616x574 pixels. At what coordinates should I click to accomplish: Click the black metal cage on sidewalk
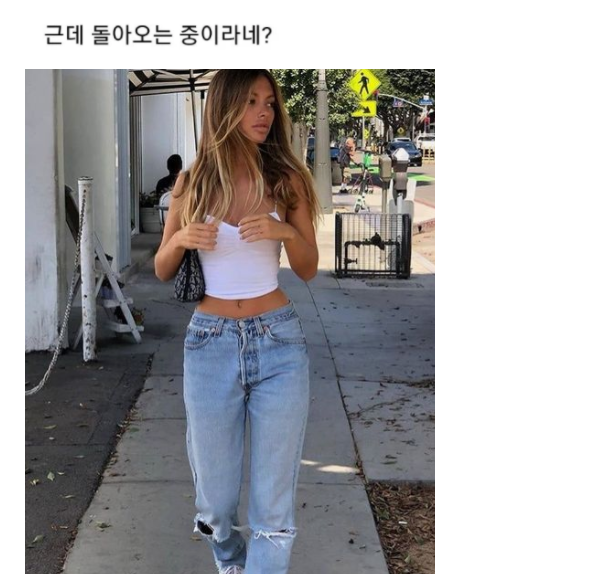point(372,246)
